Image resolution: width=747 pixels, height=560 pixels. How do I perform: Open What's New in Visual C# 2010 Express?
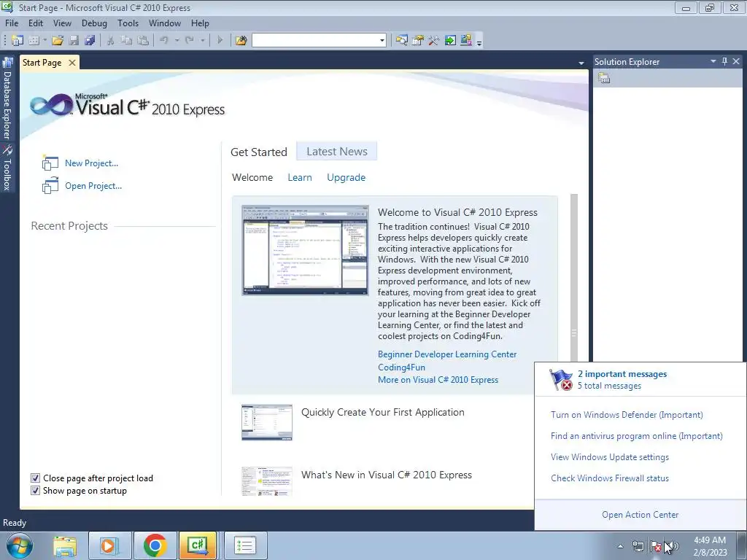[x=387, y=475]
